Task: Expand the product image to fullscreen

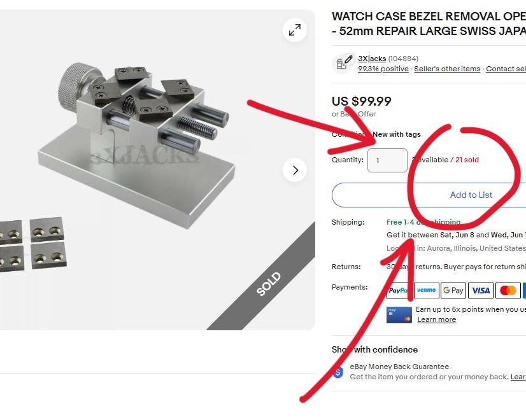Action: tap(295, 30)
